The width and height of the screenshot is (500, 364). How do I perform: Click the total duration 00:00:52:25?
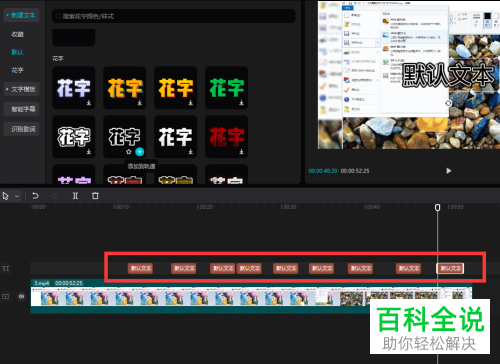point(355,171)
